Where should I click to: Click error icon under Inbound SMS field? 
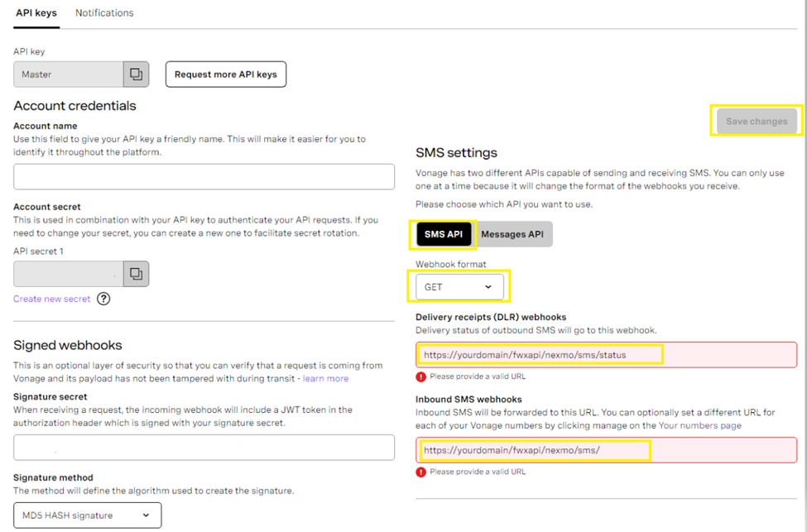421,472
